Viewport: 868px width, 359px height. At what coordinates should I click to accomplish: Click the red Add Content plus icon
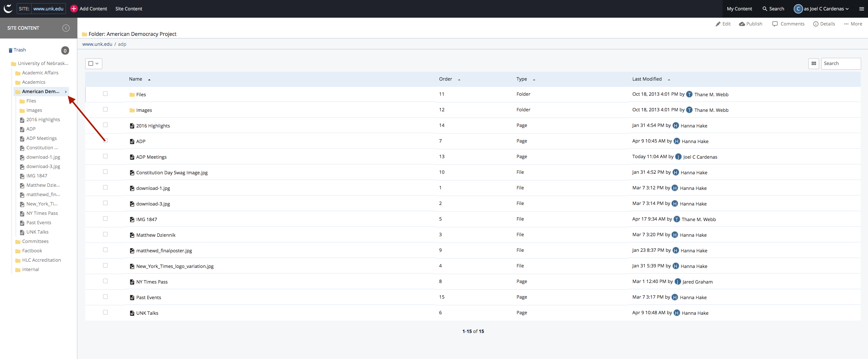point(74,9)
